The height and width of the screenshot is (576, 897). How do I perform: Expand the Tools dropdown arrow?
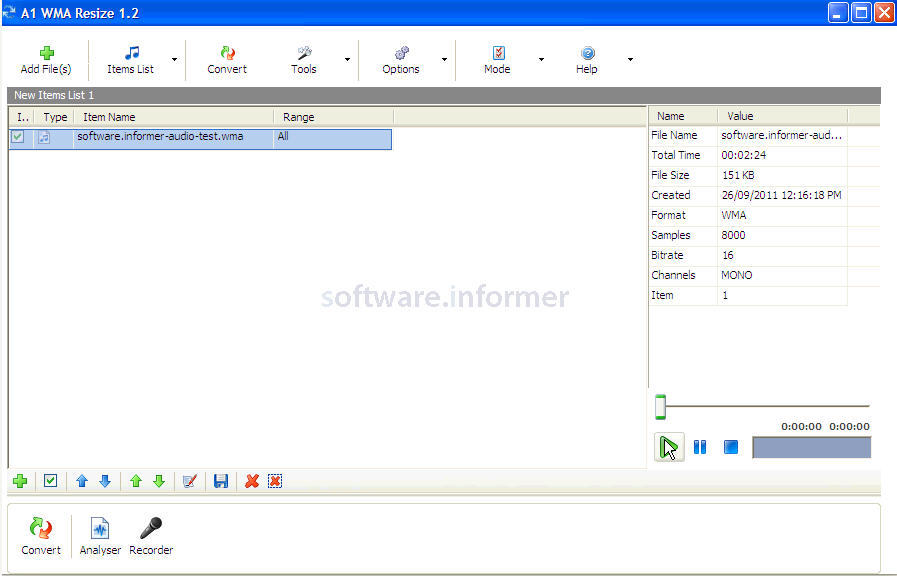tap(347, 59)
